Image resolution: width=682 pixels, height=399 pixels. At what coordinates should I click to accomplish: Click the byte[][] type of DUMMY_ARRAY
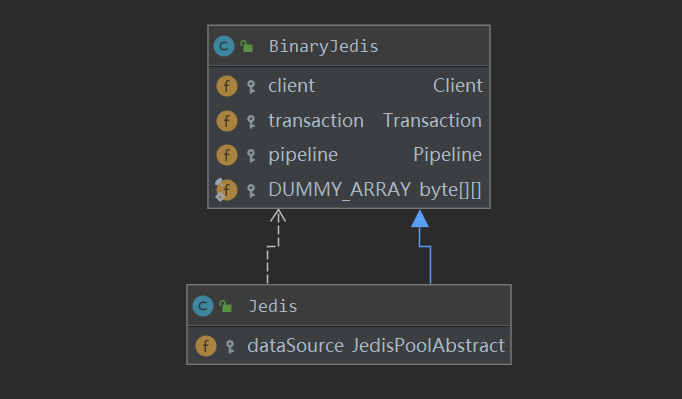point(450,190)
